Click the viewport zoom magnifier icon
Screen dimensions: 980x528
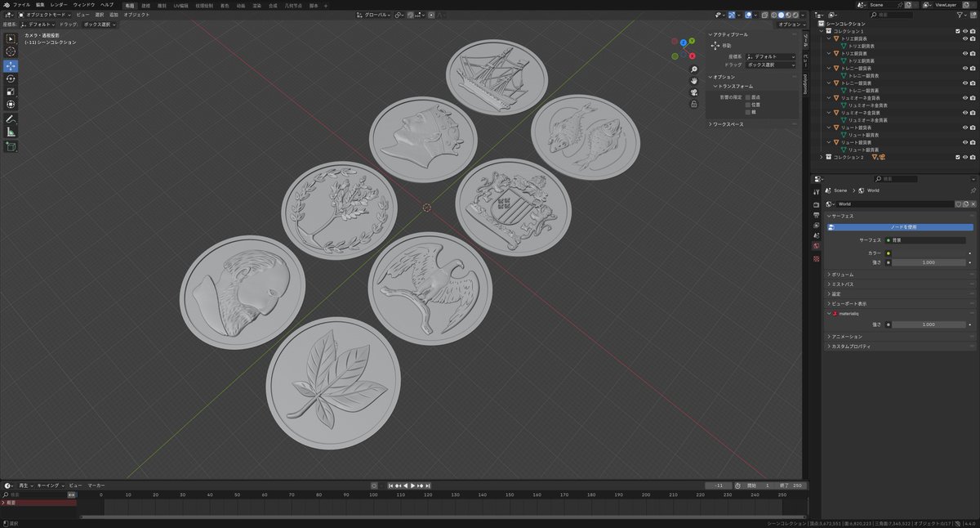pyautogui.click(x=693, y=70)
